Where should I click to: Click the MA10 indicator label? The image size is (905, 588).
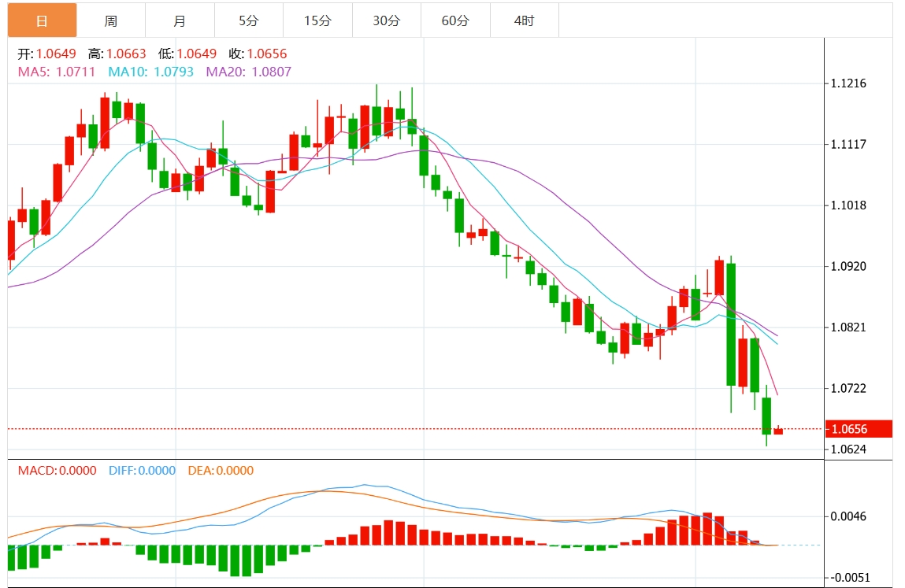click(x=150, y=72)
